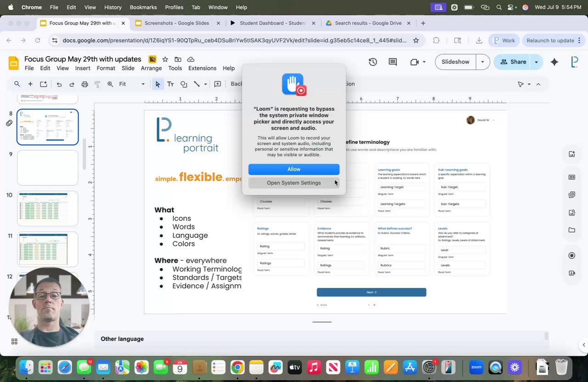The image size is (588, 382).
Task: Click the Chrome address bar URL
Action: [x=234, y=40]
